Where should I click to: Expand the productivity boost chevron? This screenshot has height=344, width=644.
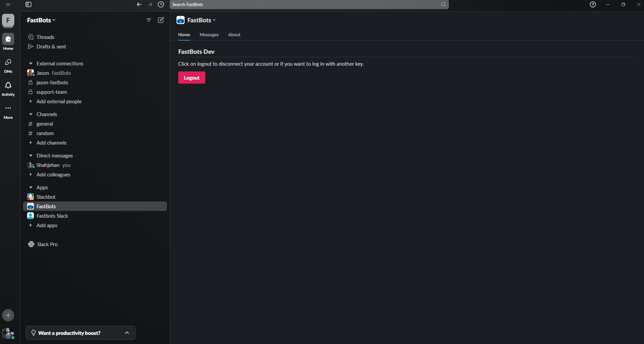pos(127,333)
